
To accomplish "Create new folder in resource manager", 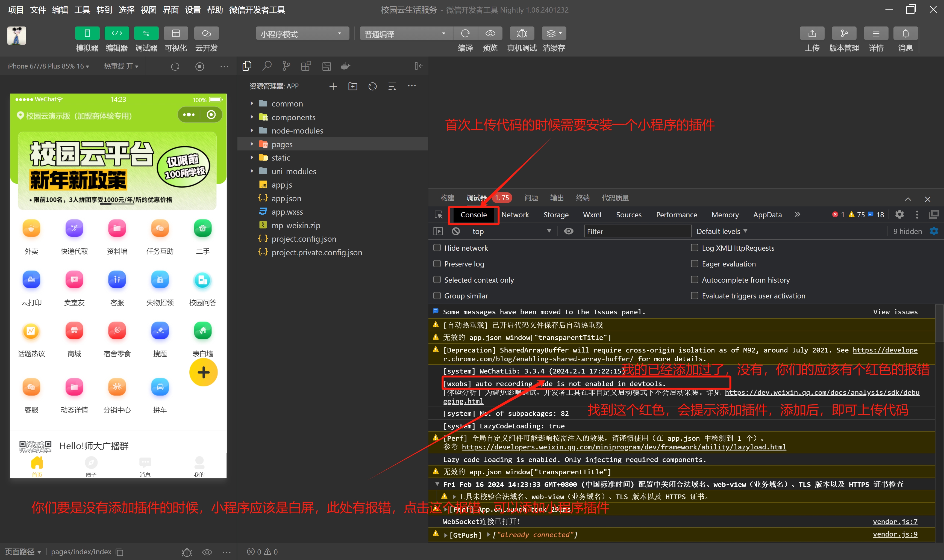I will point(353,86).
